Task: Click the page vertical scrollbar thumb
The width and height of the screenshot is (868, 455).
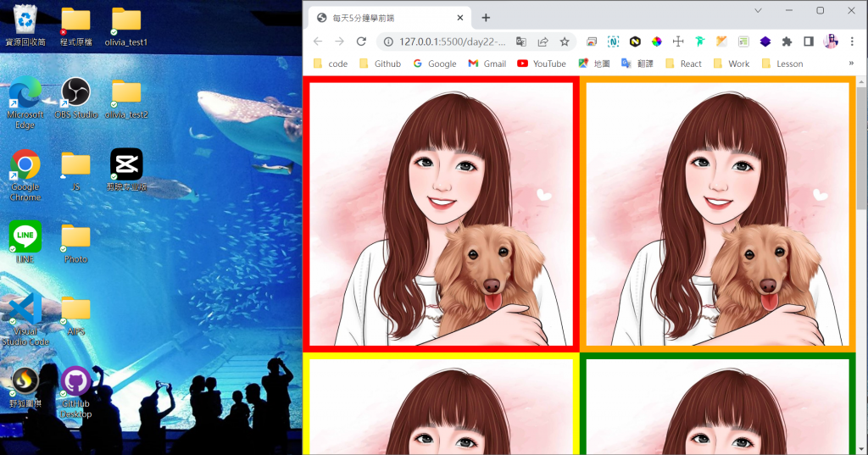Action: click(861, 148)
